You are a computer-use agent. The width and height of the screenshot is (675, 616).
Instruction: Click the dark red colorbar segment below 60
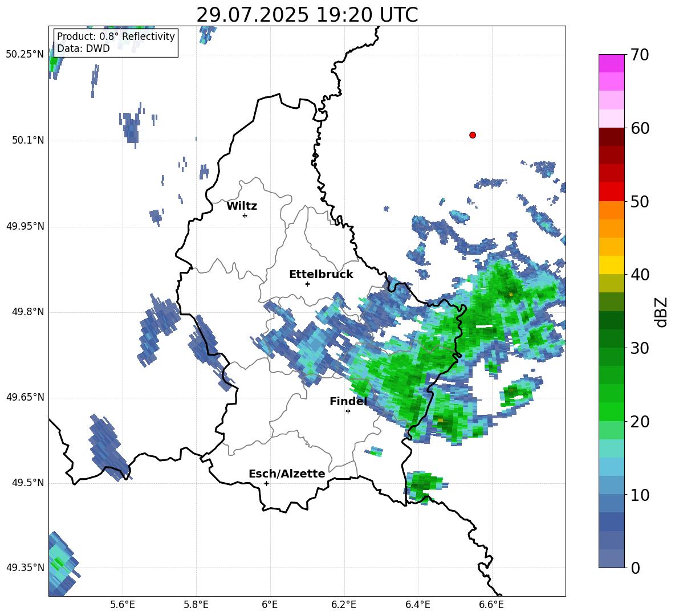point(611,137)
